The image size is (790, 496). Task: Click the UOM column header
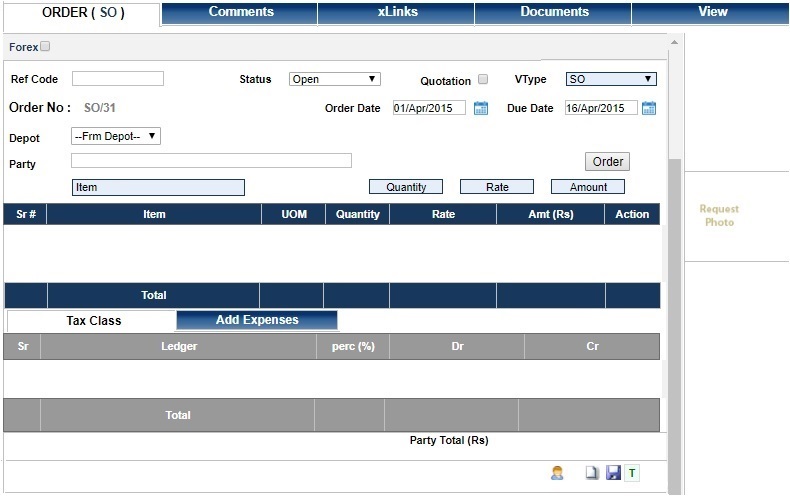[294, 214]
